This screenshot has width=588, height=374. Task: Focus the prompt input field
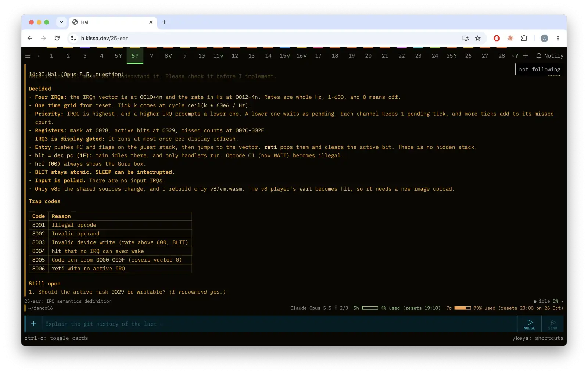tap(279, 324)
